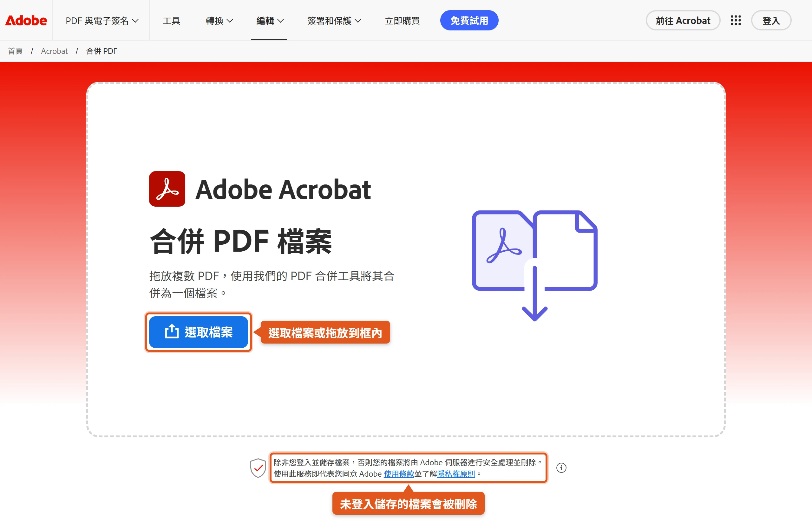
Task: Click the shield checkmark security icon
Action: tap(258, 468)
